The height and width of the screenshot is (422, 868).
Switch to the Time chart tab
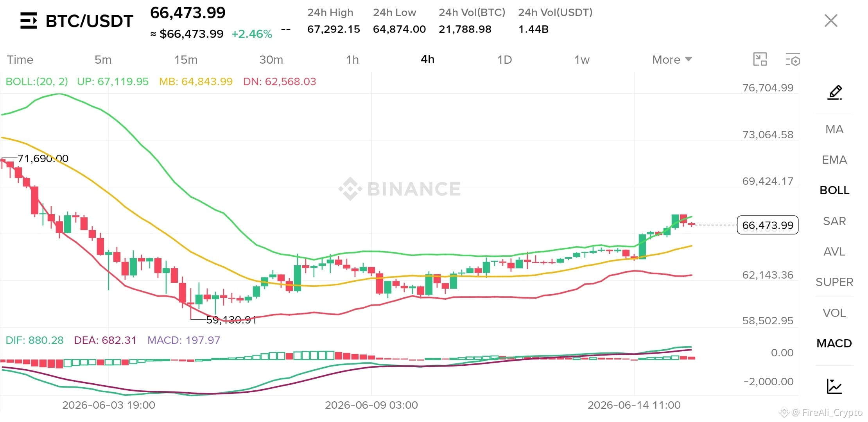[x=20, y=59]
